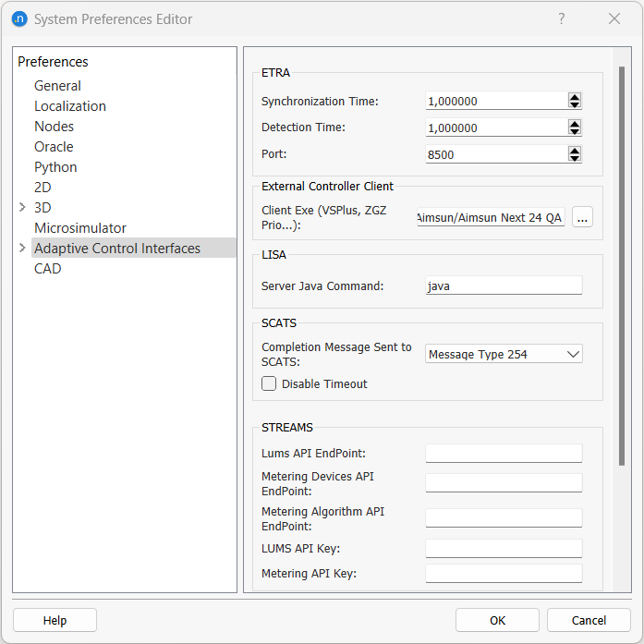Select the 3D preferences item
The width and height of the screenshot is (644, 644).
coord(43,207)
